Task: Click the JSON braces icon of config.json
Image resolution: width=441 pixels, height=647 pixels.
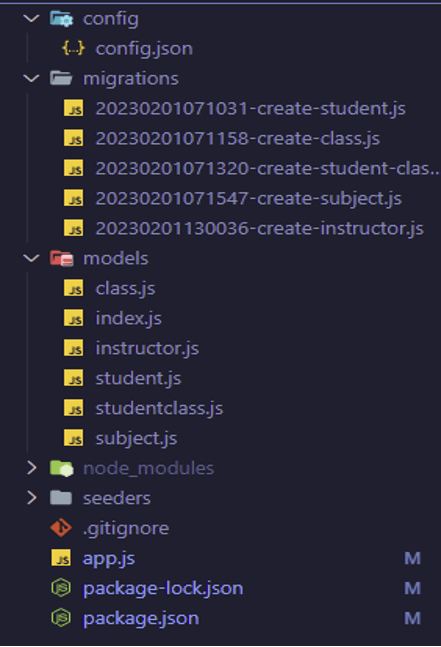Action: [x=73, y=48]
